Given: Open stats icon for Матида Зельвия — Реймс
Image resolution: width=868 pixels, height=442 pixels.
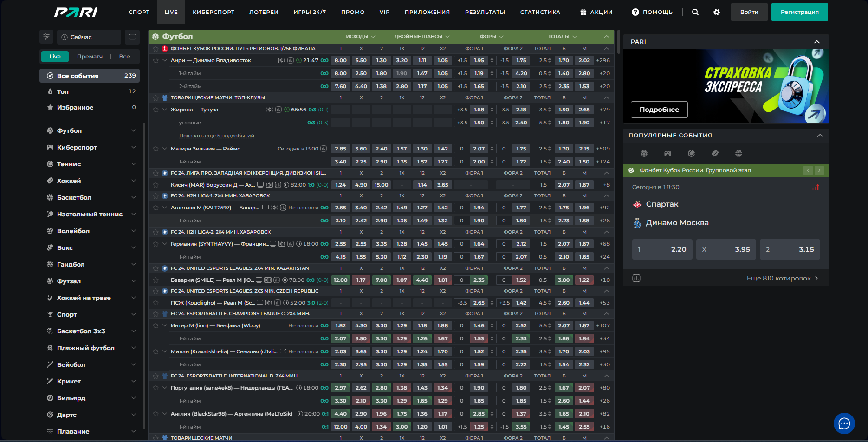Looking at the screenshot, I should pos(324,149).
